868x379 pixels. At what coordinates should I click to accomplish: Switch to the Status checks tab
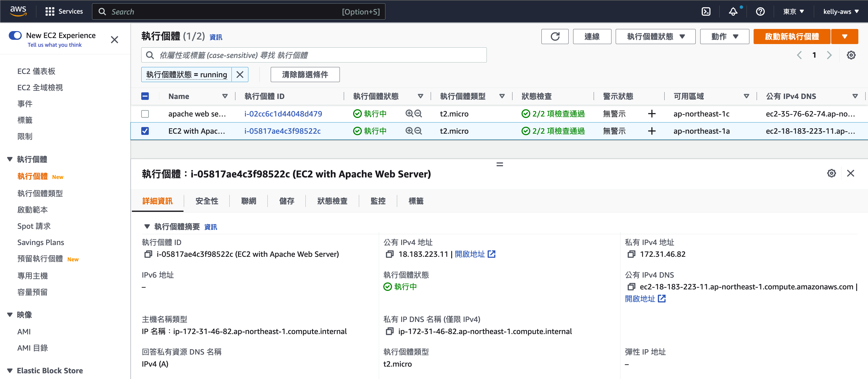pyautogui.click(x=332, y=201)
